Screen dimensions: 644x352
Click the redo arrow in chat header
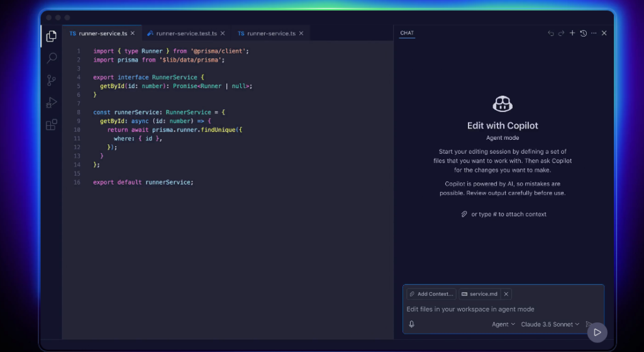(562, 33)
